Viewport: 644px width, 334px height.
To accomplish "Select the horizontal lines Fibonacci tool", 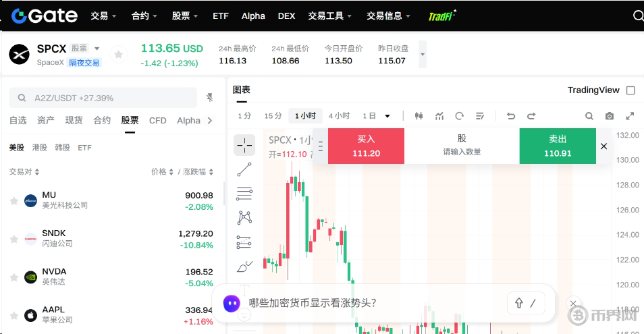I will [x=244, y=194].
